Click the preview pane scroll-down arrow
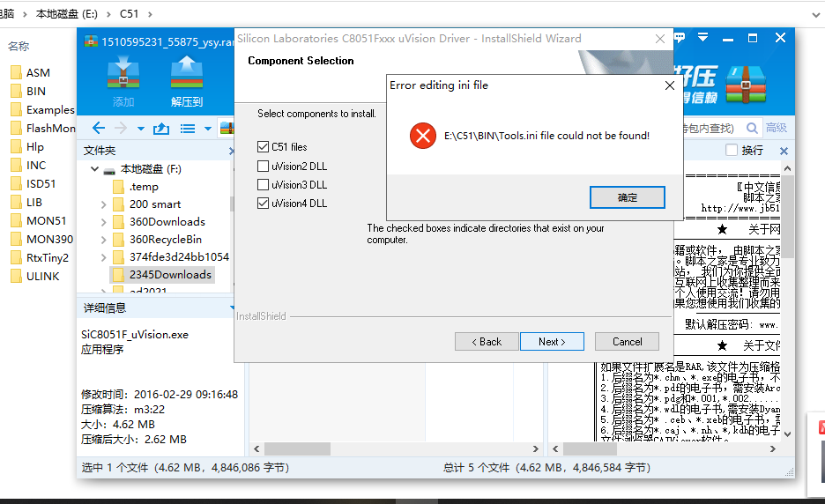The height and width of the screenshot is (504, 825). click(x=787, y=434)
